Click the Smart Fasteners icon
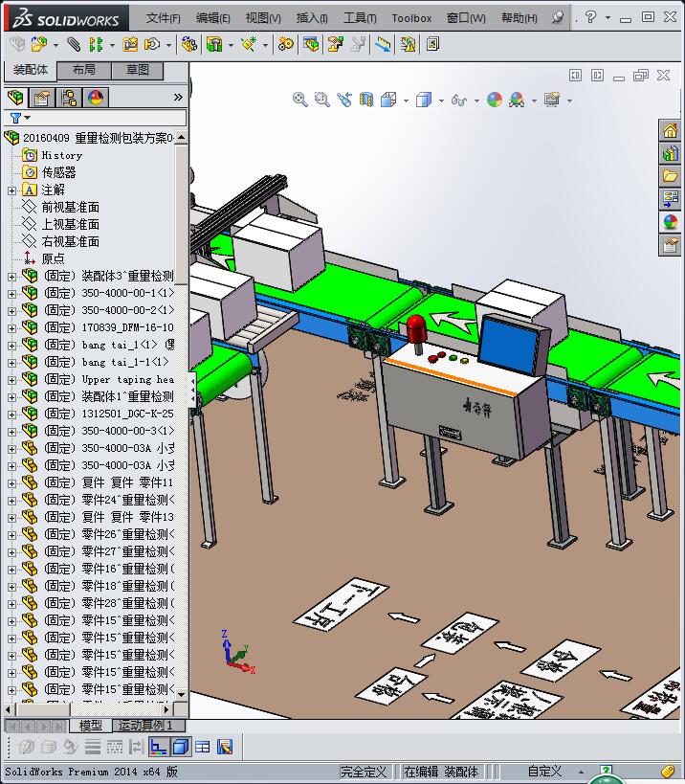This screenshot has width=685, height=784. 130,44
